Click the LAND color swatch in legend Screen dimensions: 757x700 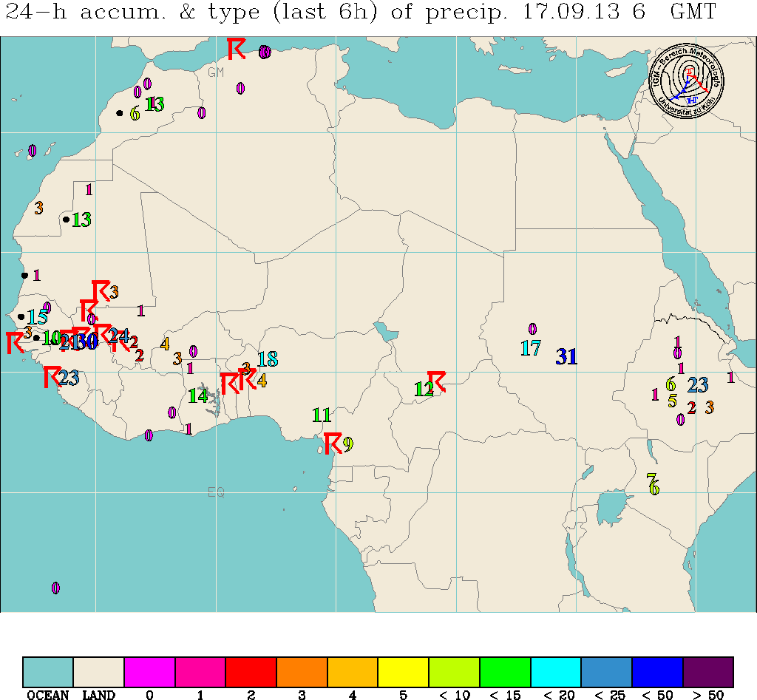(x=98, y=671)
